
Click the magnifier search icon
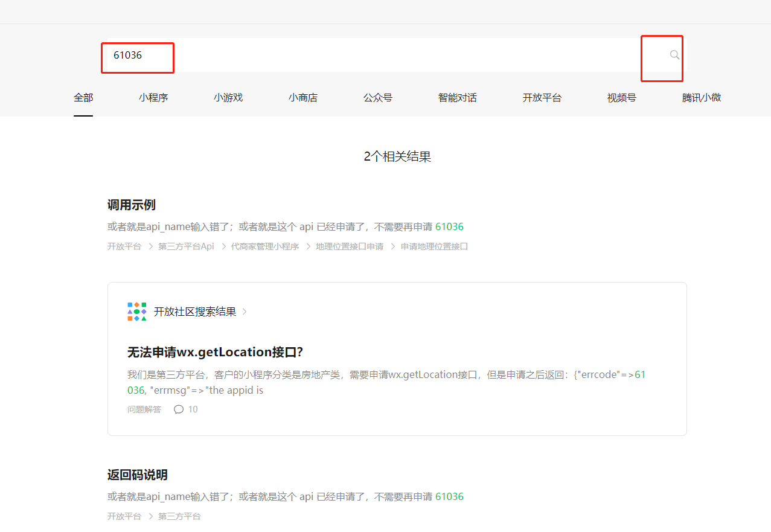click(674, 55)
